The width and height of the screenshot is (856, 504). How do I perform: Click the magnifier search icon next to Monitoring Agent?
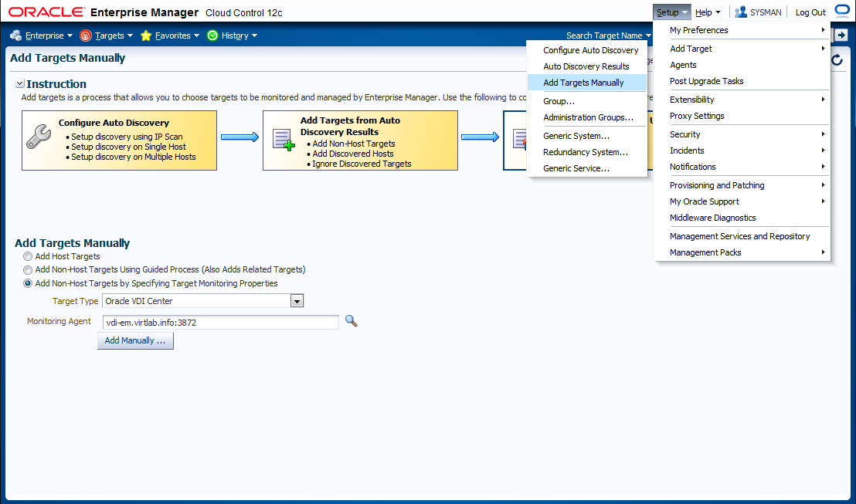pyautogui.click(x=352, y=321)
